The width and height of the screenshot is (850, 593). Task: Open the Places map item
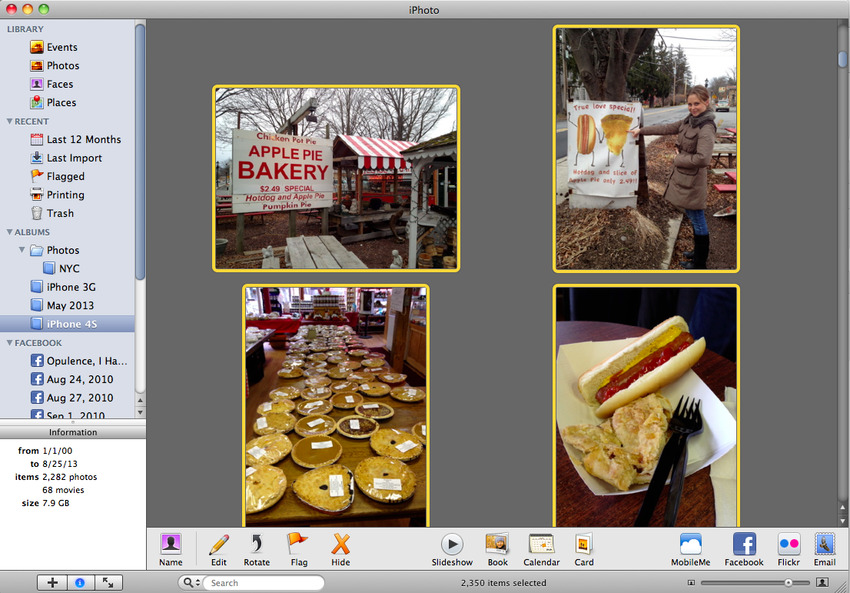pyautogui.click(x=53, y=102)
